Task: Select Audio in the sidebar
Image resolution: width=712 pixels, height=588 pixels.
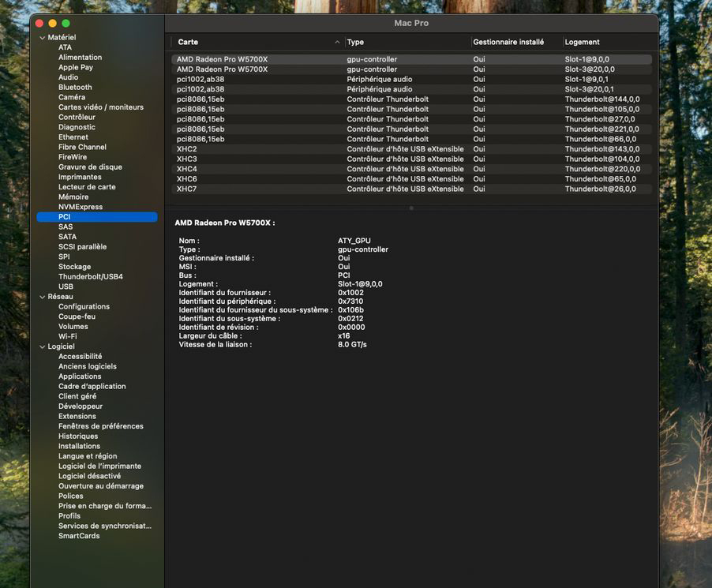Action: (x=68, y=77)
